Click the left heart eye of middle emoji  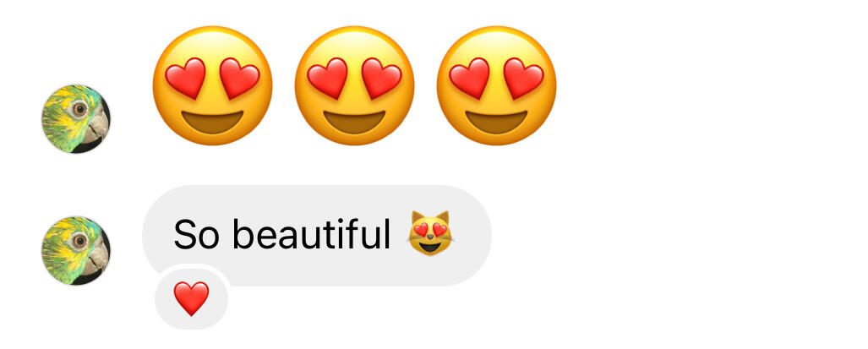[x=327, y=78]
